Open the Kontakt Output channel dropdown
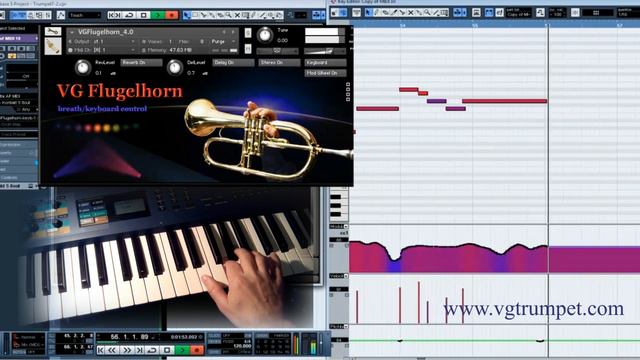The height and width of the screenshot is (360, 640). point(133,42)
